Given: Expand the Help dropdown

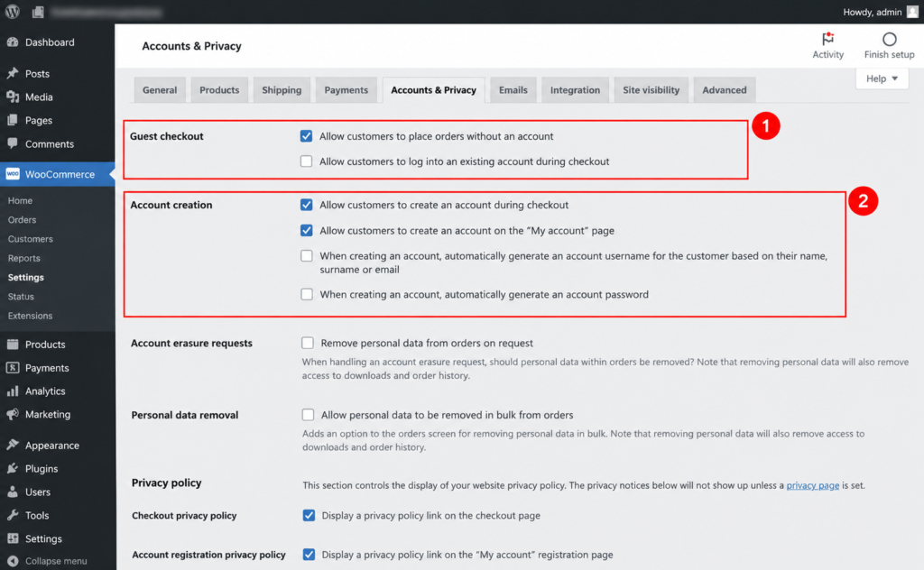Looking at the screenshot, I should tap(882, 78).
